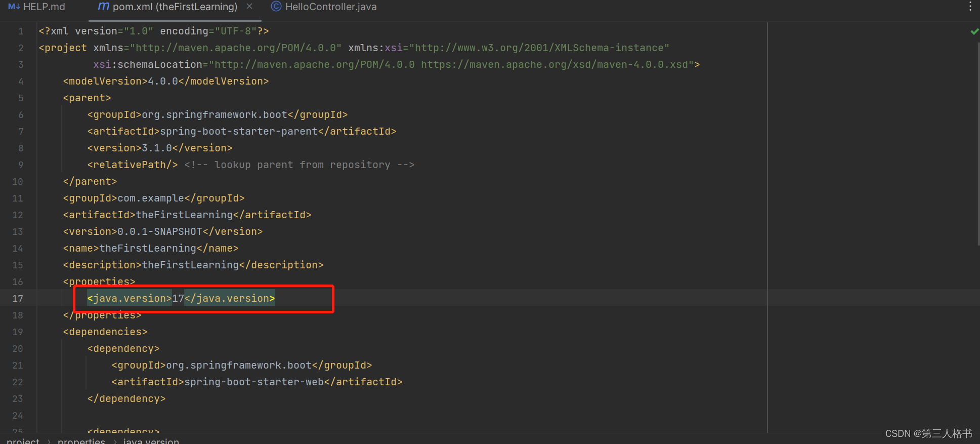The image size is (980, 444).
Task: Click line number 5 in the gutter
Action: click(x=21, y=98)
